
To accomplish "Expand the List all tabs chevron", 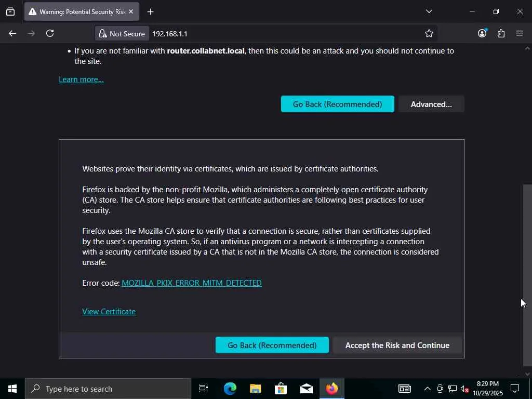I will click(x=429, y=11).
